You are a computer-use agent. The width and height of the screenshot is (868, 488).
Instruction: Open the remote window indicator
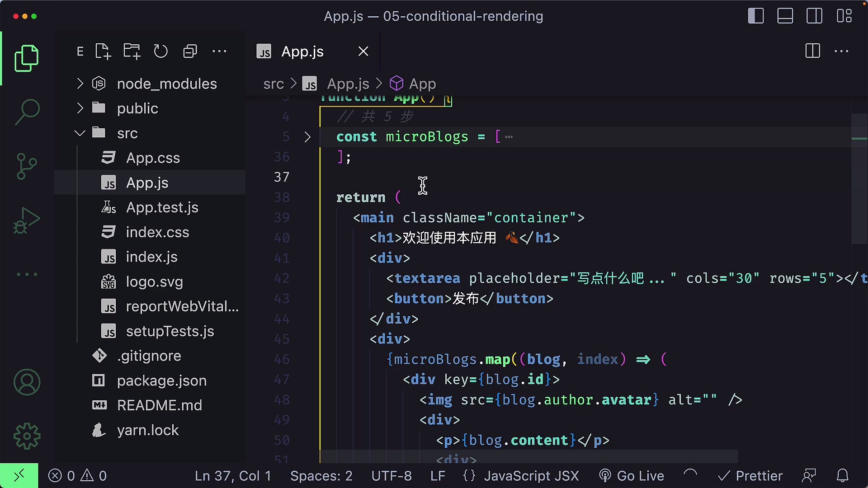(x=19, y=475)
